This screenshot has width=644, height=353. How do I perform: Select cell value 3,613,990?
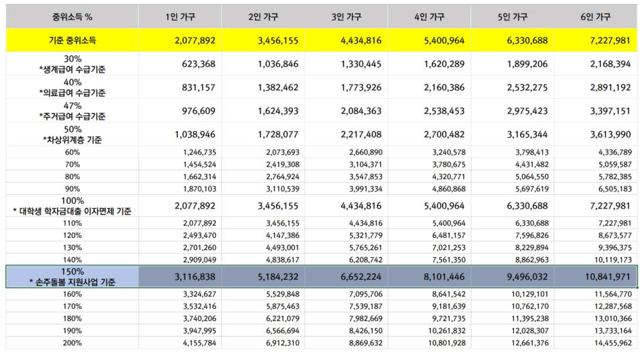click(x=611, y=135)
